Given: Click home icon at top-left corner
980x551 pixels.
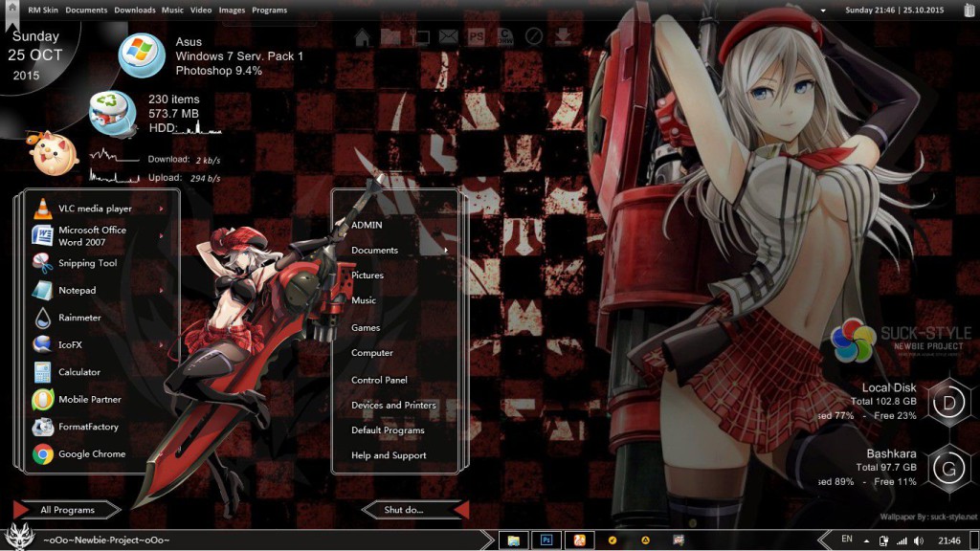Looking at the screenshot, I should coord(11,8).
